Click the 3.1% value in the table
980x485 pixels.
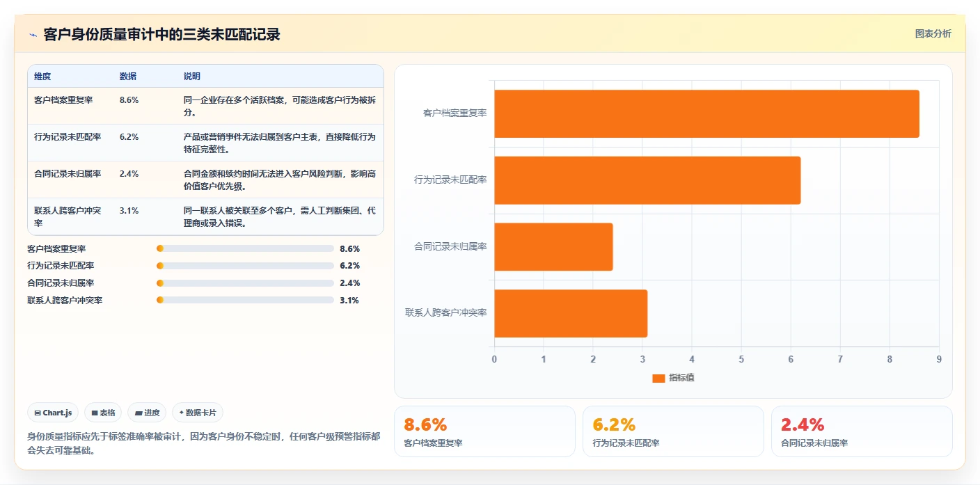(129, 211)
